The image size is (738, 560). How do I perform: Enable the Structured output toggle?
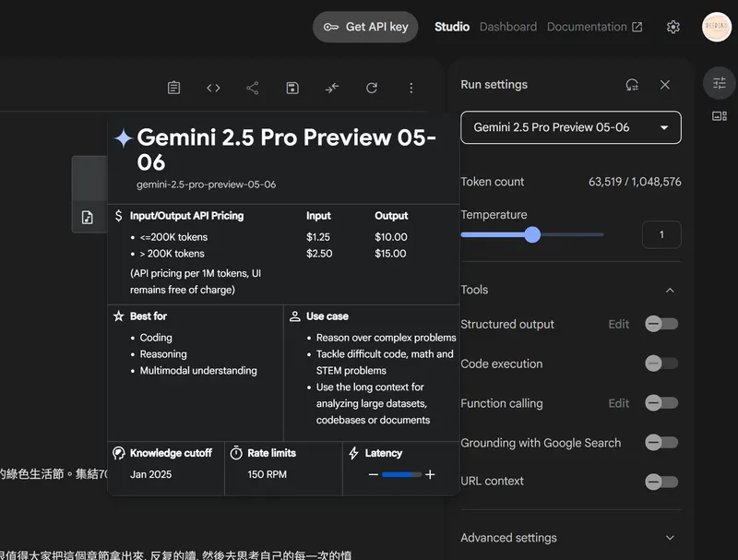[661, 324]
